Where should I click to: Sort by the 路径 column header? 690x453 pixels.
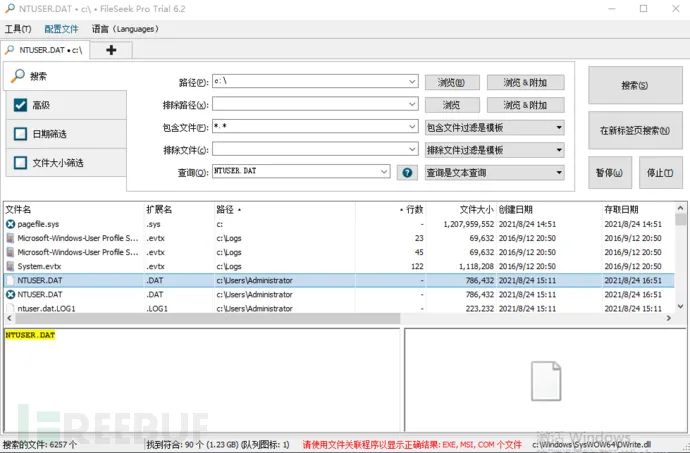(x=285, y=210)
